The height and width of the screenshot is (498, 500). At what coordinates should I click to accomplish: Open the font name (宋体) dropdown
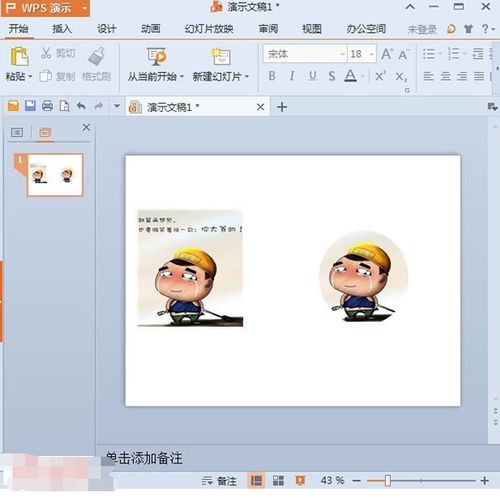pyautogui.click(x=342, y=54)
